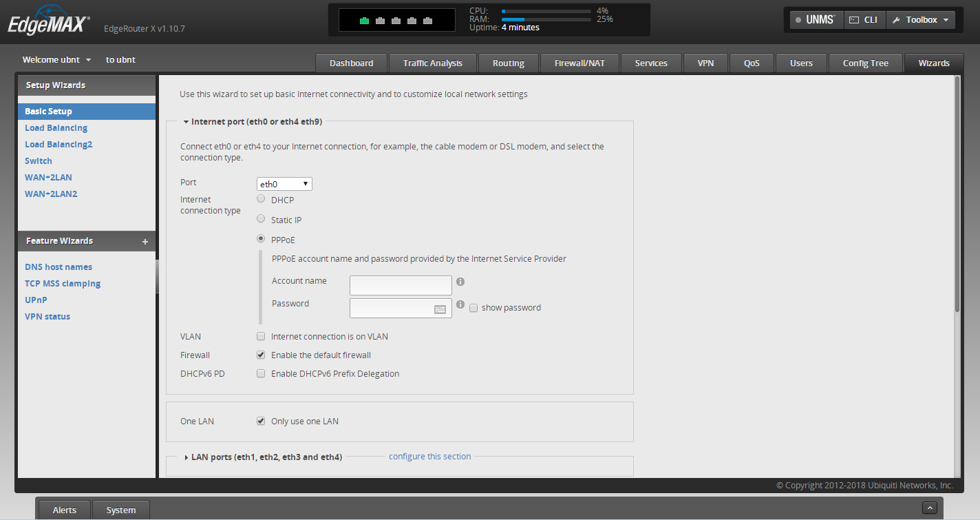
Task: Click the Account name input field
Action: click(x=401, y=285)
